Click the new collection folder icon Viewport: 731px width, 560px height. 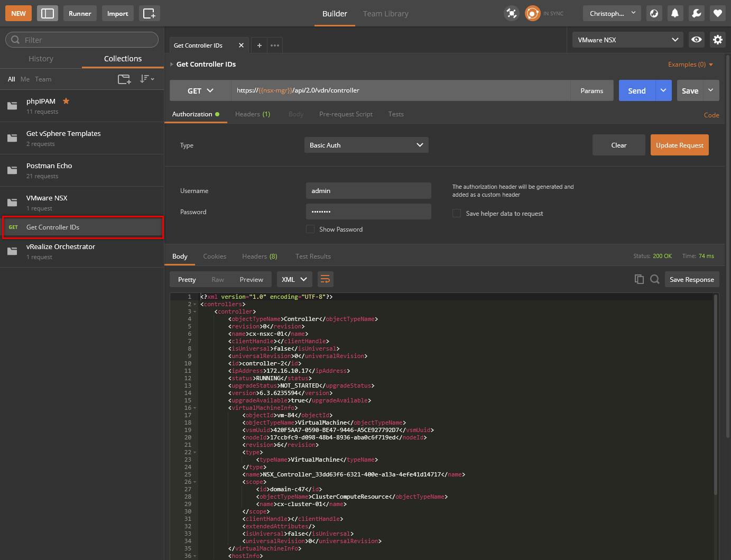click(x=124, y=79)
